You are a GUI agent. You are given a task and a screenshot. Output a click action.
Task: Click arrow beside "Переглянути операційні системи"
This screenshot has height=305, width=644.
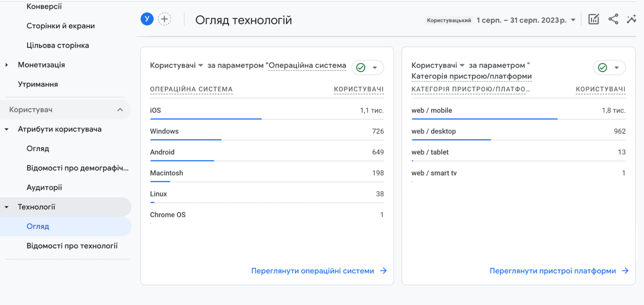pyautogui.click(x=383, y=271)
